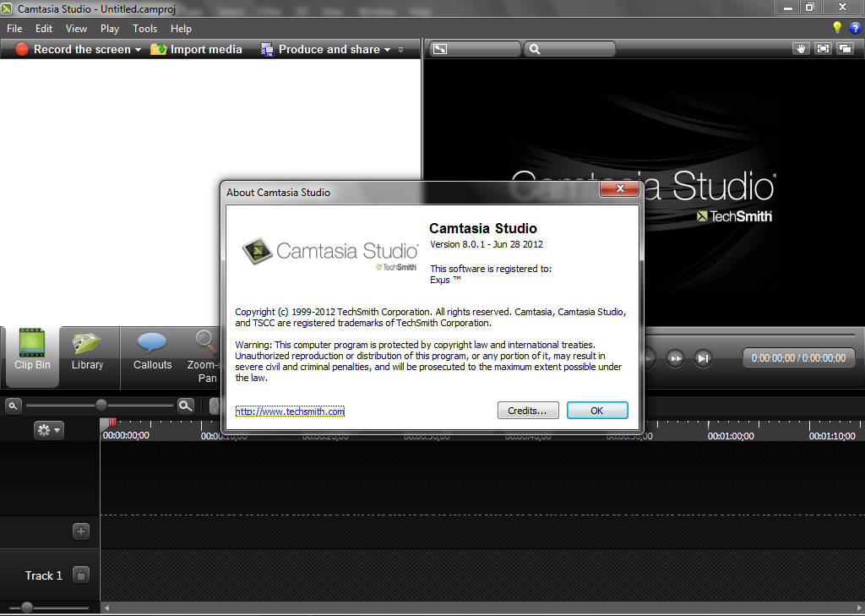
Task: Click the 00:01:00;00 timeline ruler mark
Action: coord(731,436)
